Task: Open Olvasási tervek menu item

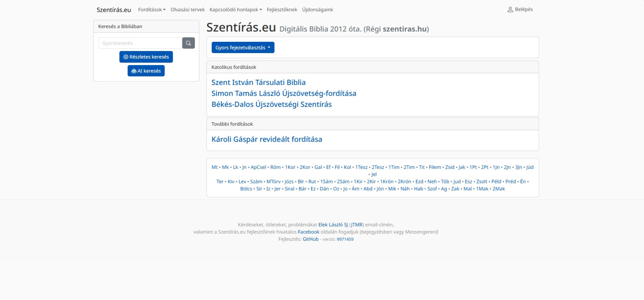Action: click(x=188, y=10)
